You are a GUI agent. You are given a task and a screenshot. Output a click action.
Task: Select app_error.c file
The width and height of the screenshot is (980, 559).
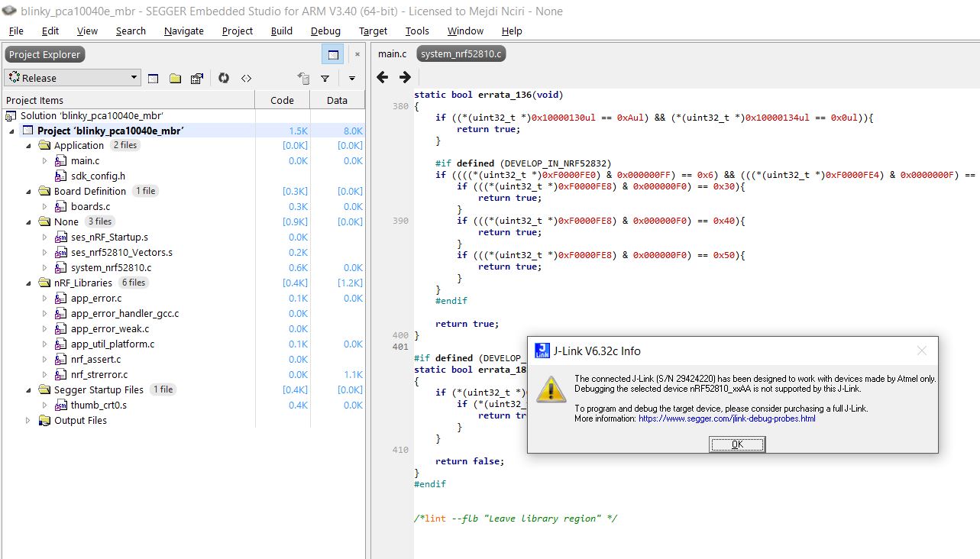tap(96, 298)
